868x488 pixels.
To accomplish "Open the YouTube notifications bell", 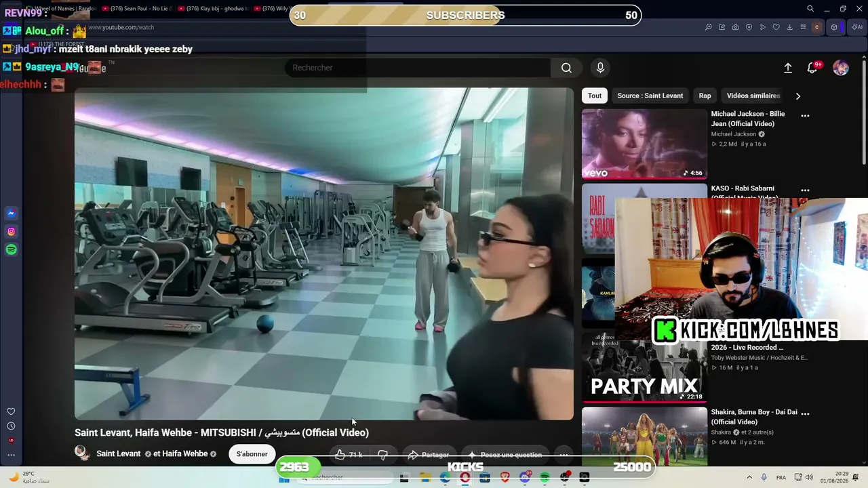I will pos(812,68).
